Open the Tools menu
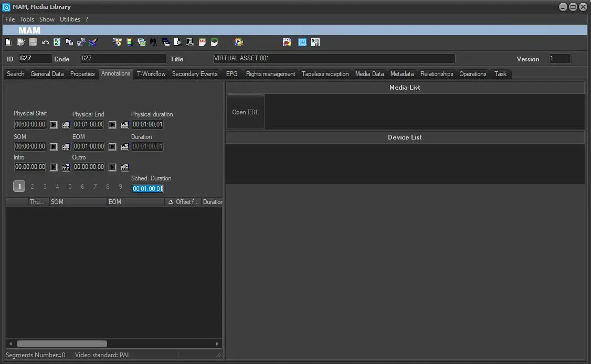Image resolution: width=591 pixels, height=364 pixels. point(27,19)
